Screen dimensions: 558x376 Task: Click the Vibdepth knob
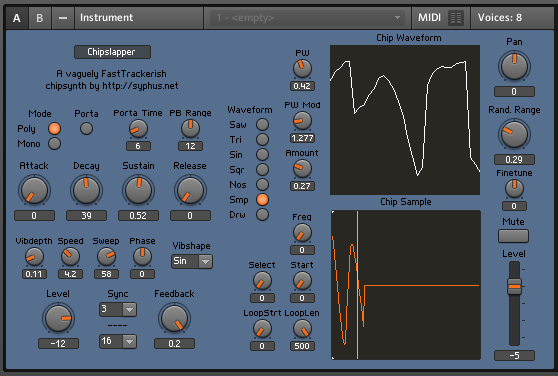[34, 257]
